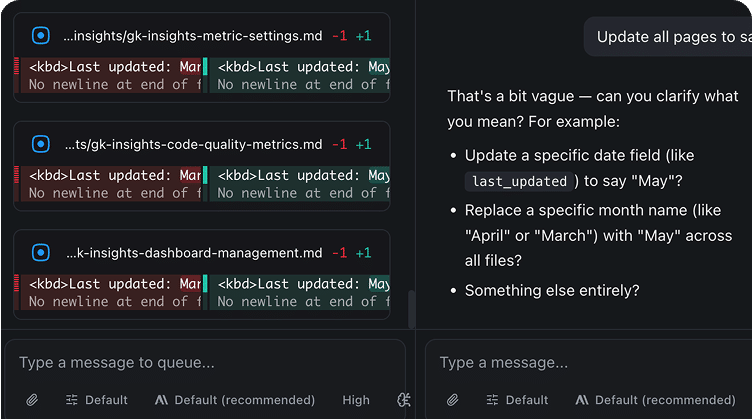Open the right Default (recommended) model selector
Image resolution: width=752 pixels, height=420 pixels.
click(x=655, y=400)
